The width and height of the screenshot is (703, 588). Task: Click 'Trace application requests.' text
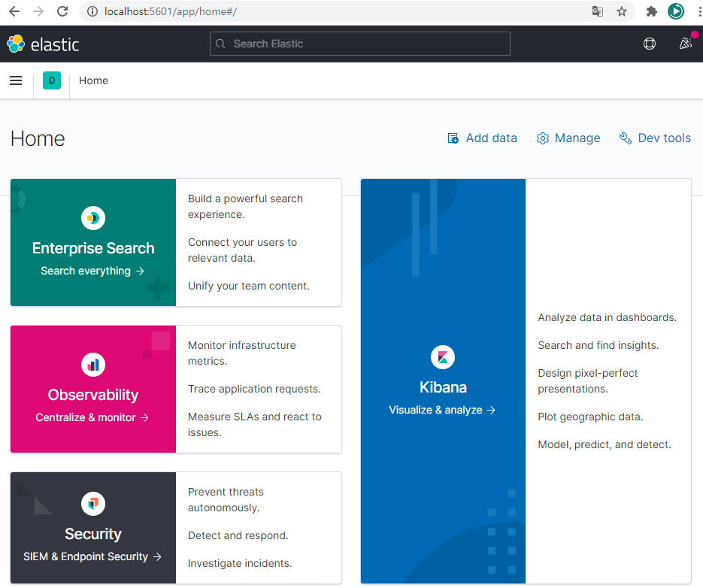pos(254,389)
